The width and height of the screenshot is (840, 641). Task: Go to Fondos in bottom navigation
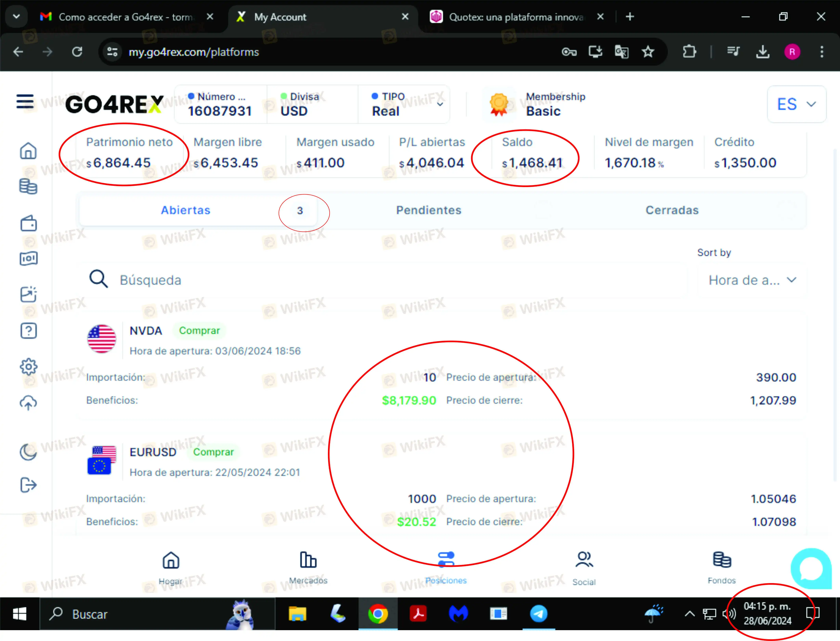tap(722, 568)
